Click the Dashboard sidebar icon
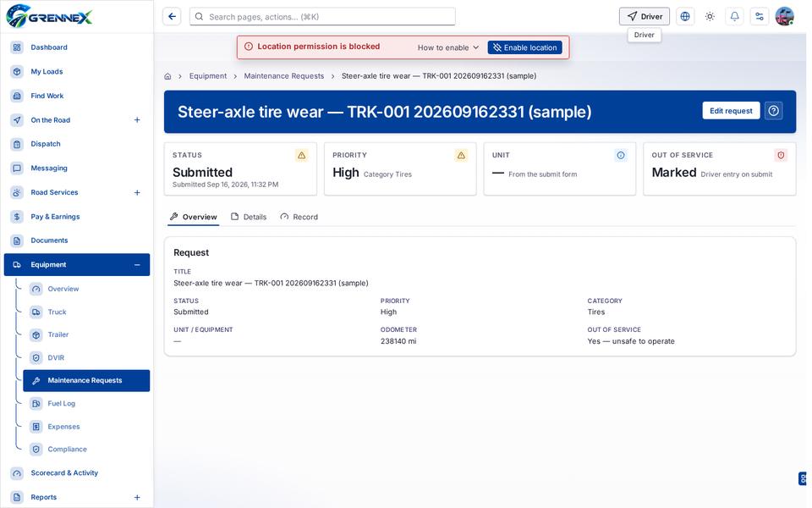 (17, 47)
